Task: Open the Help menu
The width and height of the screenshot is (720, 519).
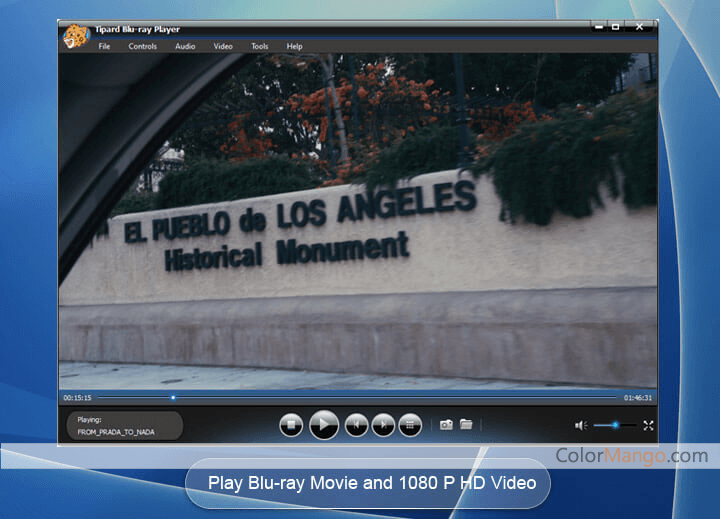Action: [x=294, y=46]
